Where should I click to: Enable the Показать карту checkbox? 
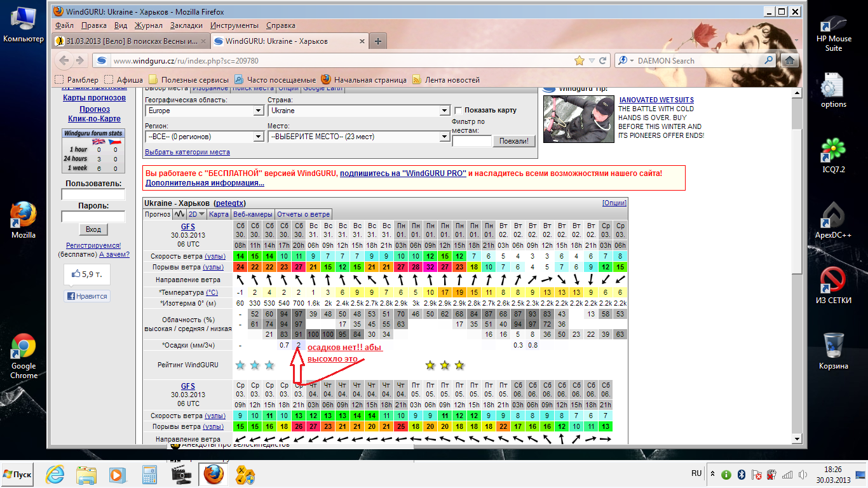coord(458,111)
